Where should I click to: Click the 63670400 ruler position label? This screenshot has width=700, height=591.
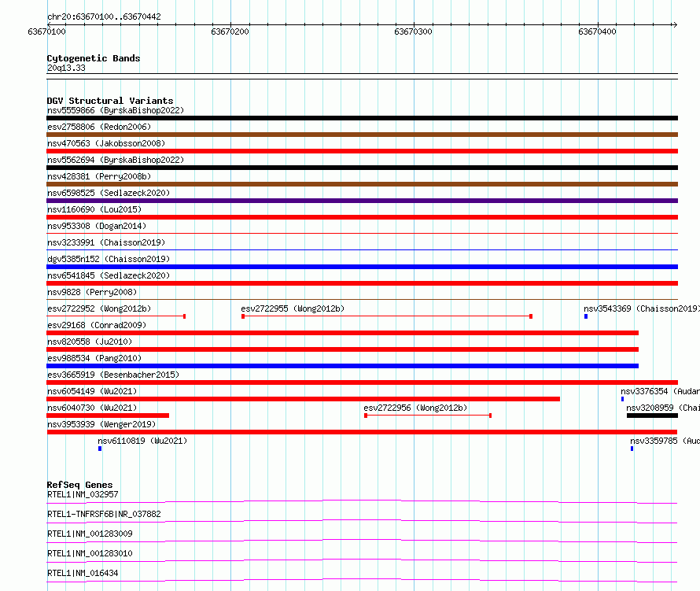point(597,31)
